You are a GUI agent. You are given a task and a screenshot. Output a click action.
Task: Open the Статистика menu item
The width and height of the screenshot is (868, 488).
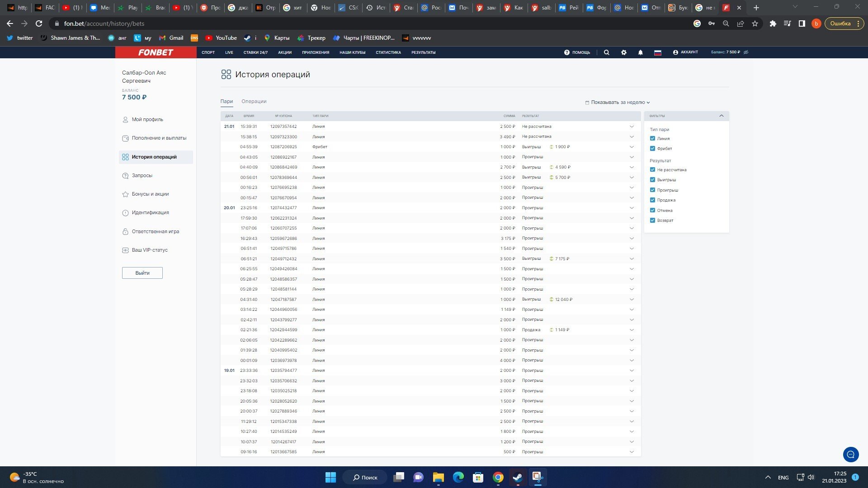(388, 52)
